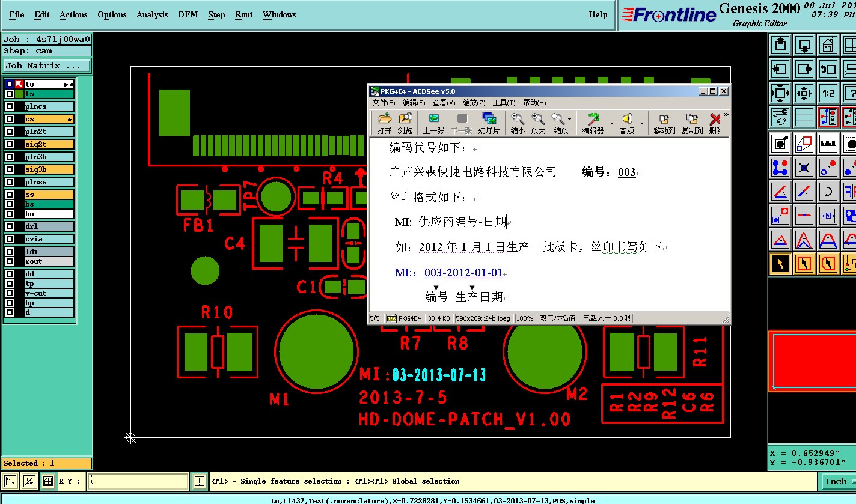
Task: Expand ACDSee toolbar overflow chevron
Action: pyautogui.click(x=726, y=115)
